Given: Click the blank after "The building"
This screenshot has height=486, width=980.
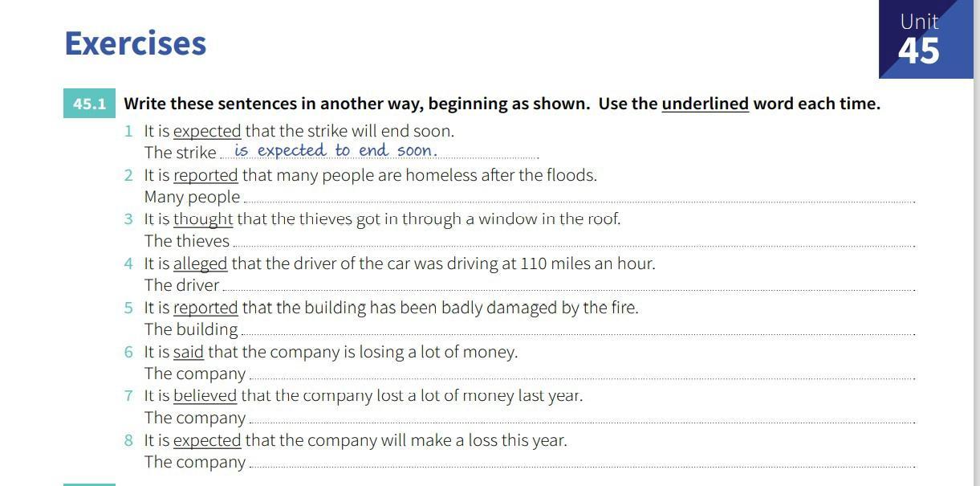Looking at the screenshot, I should tap(578, 329).
